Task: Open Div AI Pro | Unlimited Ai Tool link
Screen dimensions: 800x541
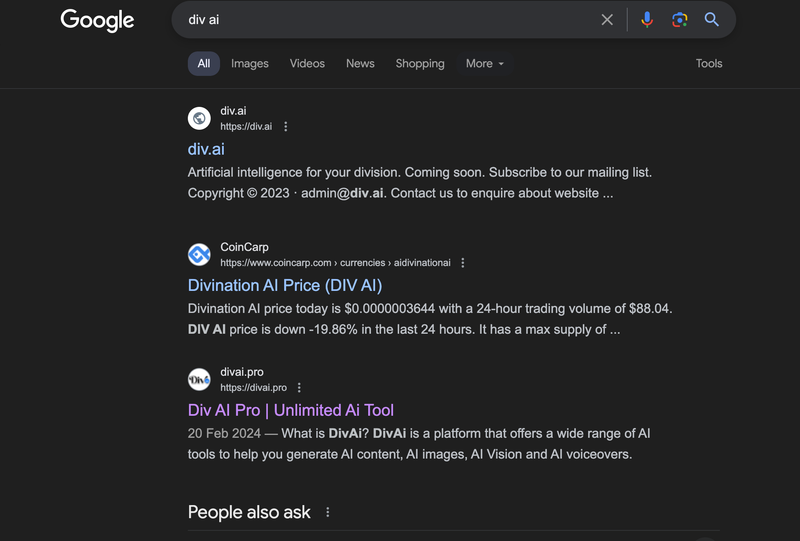Action: 291,410
